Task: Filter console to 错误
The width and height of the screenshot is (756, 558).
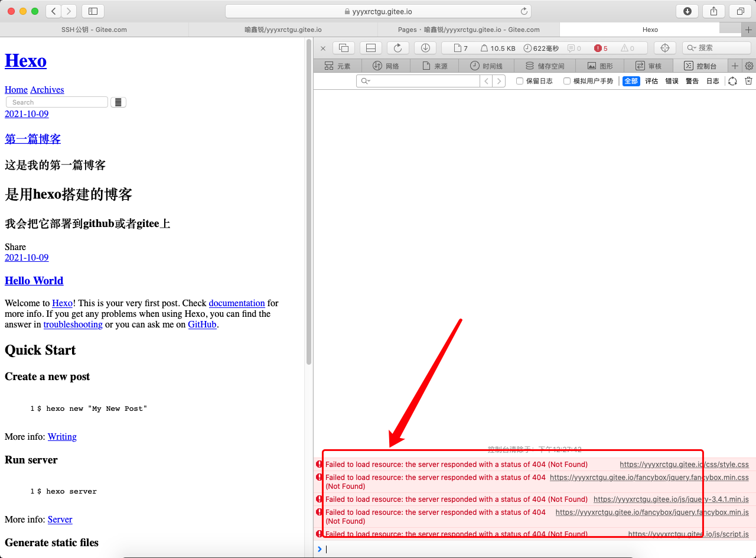Action: click(x=672, y=81)
